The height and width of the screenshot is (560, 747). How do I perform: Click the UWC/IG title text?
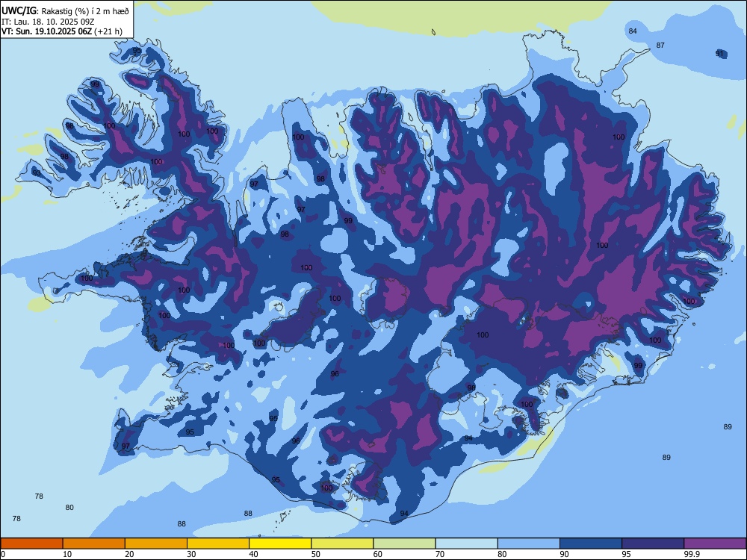coord(19,10)
